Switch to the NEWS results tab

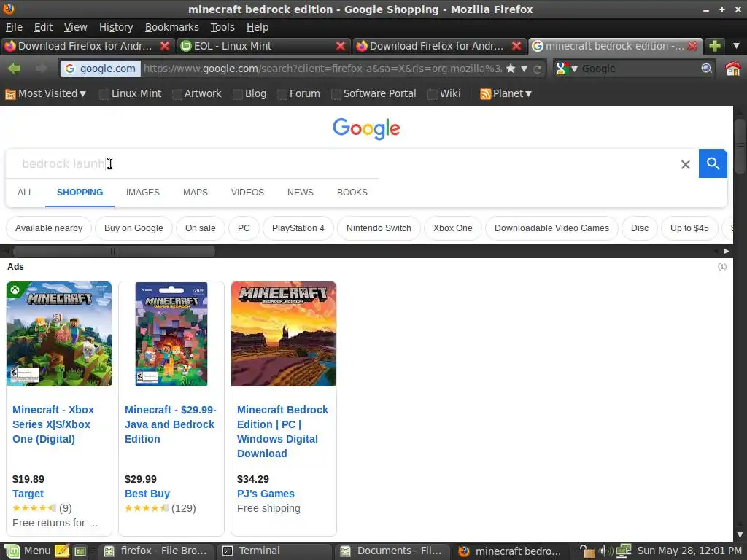click(300, 192)
